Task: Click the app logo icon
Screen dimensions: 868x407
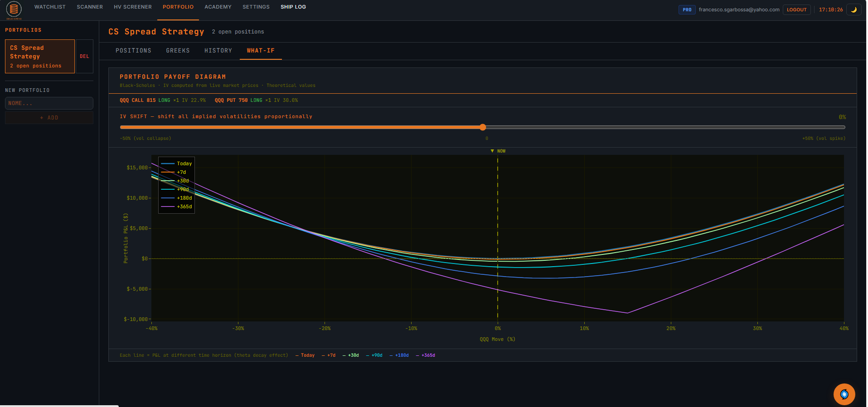Action: pyautogui.click(x=14, y=10)
